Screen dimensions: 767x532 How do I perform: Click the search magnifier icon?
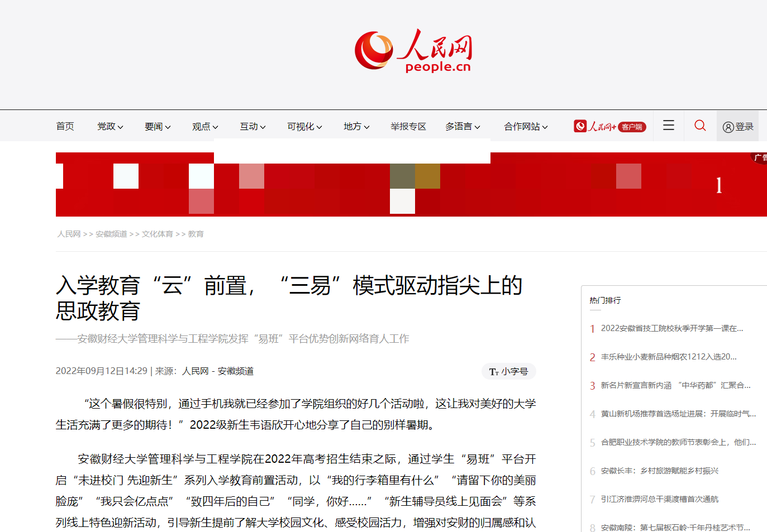700,126
